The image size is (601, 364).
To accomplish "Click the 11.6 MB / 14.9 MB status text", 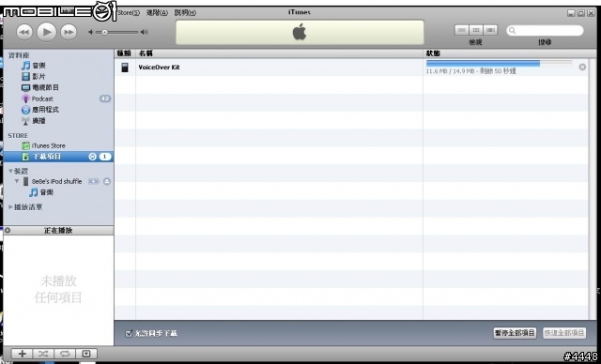I will [471, 71].
